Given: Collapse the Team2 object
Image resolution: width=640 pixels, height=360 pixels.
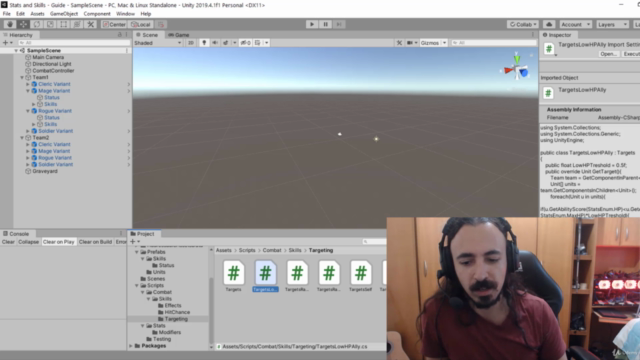Looking at the screenshot, I should tap(22, 138).
